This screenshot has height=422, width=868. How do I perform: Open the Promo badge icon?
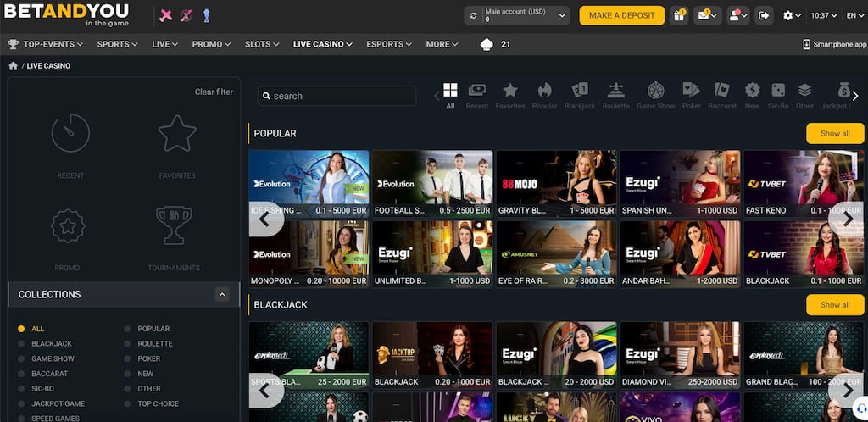(68, 225)
